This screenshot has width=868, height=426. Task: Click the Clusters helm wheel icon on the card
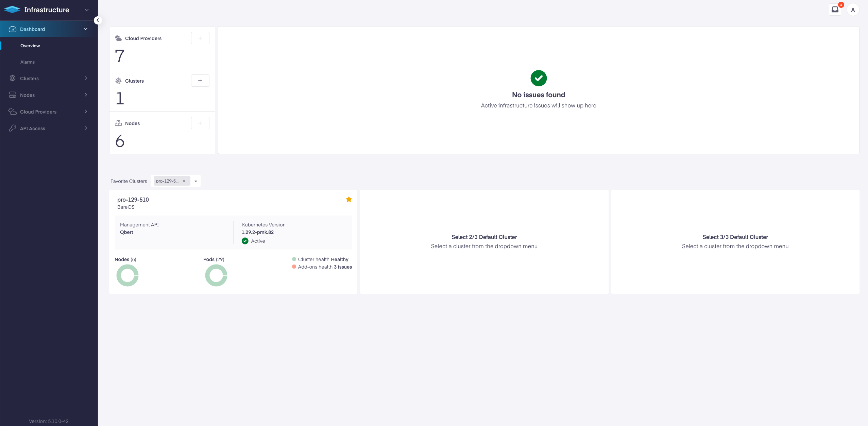[118, 81]
